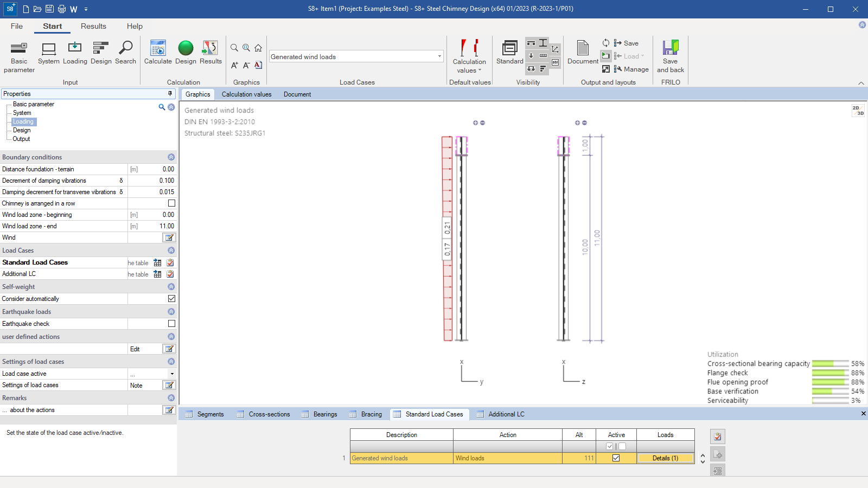Click the Details (1) loads button
The image size is (868, 488).
(665, 458)
